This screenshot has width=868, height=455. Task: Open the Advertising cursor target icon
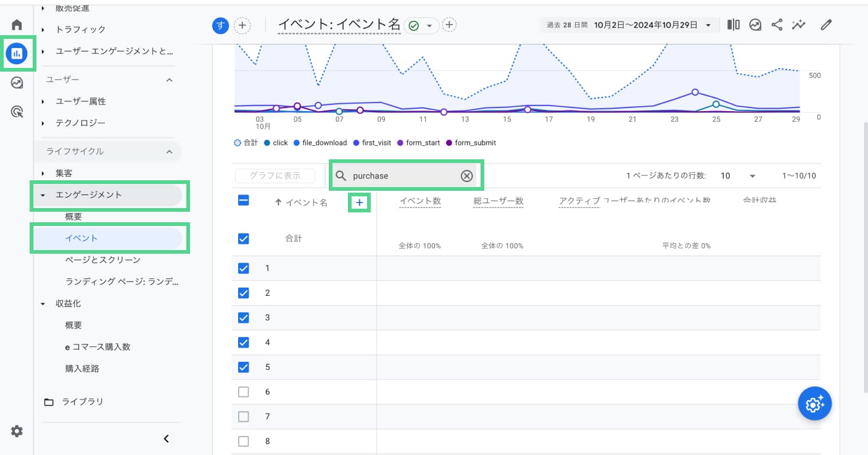click(x=17, y=112)
